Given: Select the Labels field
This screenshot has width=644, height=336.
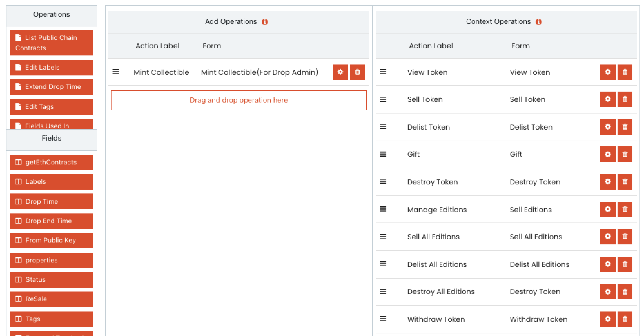Looking at the screenshot, I should point(52,182).
